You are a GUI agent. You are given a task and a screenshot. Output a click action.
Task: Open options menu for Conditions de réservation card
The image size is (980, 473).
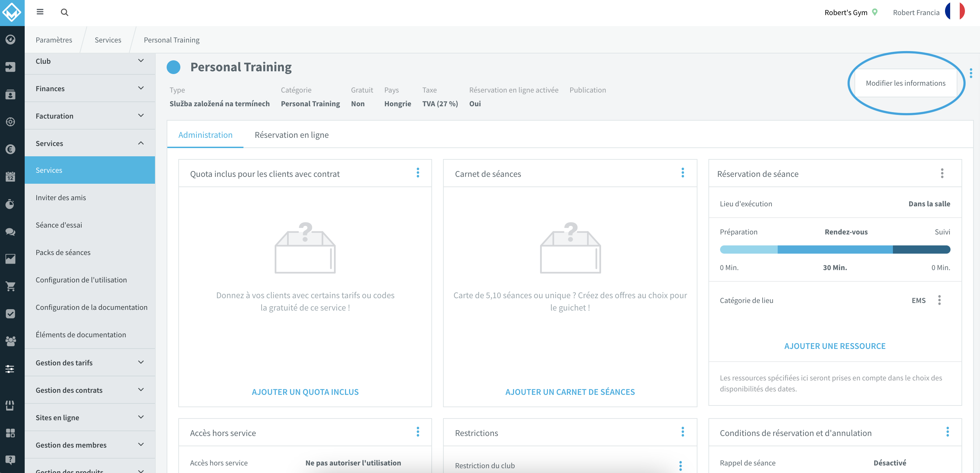(x=948, y=432)
